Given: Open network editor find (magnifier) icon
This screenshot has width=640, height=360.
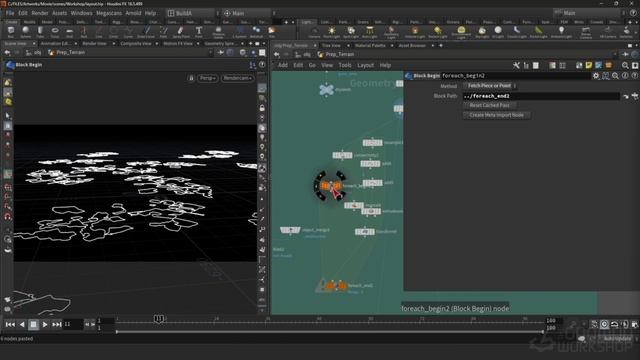Looking at the screenshot, I should (625, 65).
